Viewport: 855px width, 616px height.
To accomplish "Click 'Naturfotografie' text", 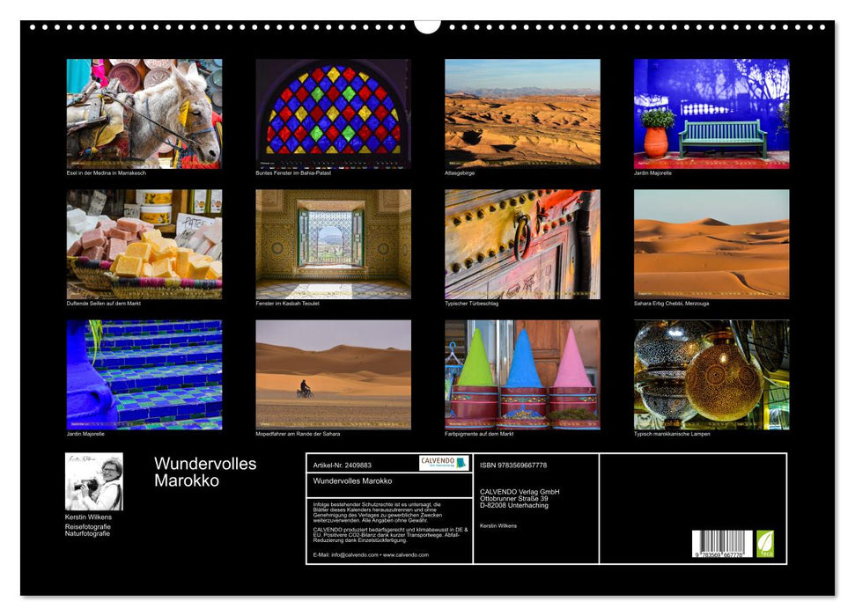I will click(x=87, y=533).
